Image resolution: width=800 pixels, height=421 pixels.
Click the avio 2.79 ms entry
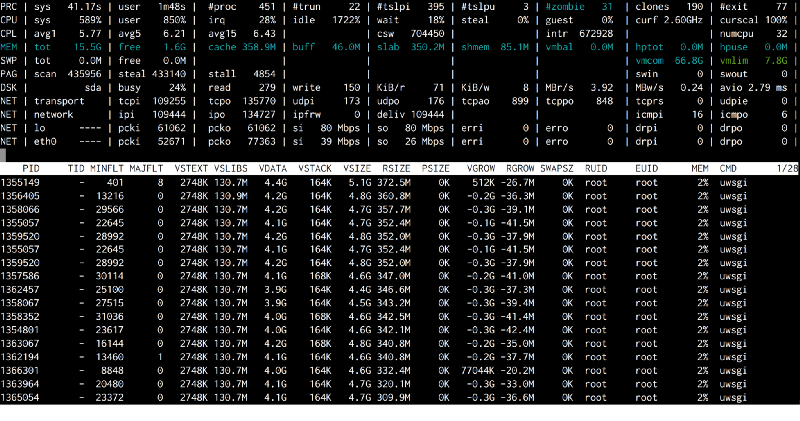(754, 88)
